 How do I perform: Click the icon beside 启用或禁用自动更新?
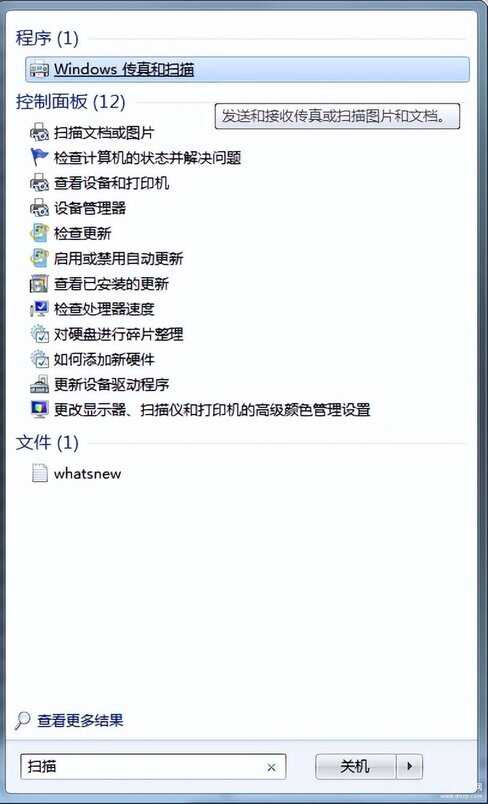point(39,258)
